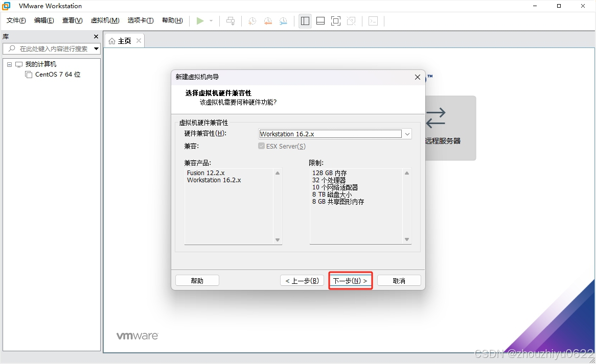Select 128 GB 内存 in the limits list
This screenshot has width=596, height=364.
[329, 173]
